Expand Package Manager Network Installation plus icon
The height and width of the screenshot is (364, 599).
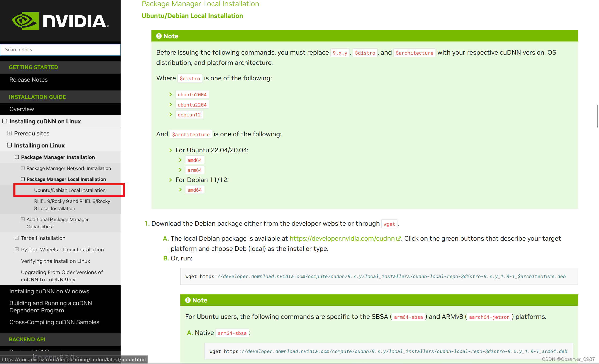[x=23, y=168]
